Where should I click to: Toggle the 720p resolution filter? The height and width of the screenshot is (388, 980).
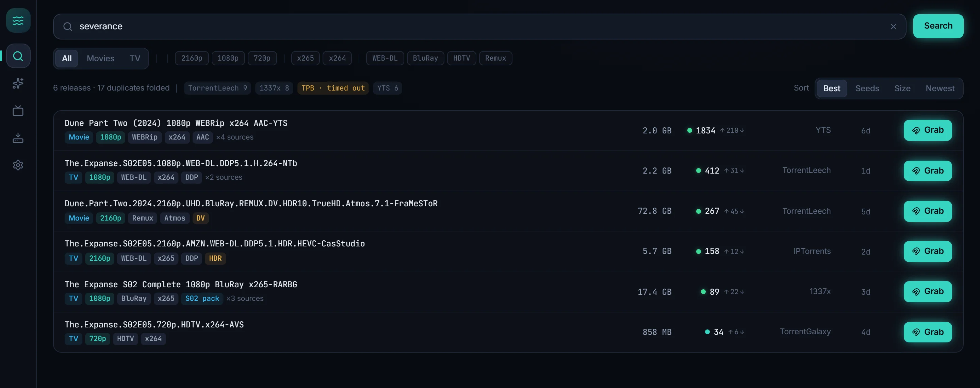pyautogui.click(x=262, y=59)
